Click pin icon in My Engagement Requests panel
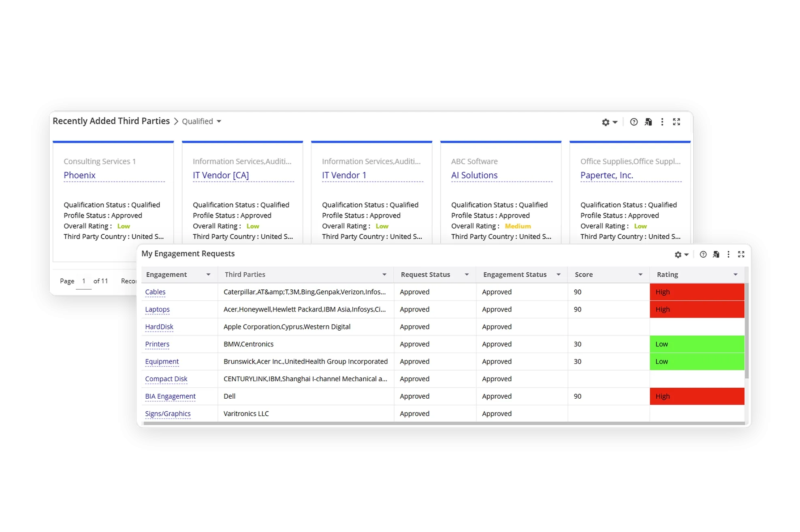800x532 pixels. pos(716,254)
